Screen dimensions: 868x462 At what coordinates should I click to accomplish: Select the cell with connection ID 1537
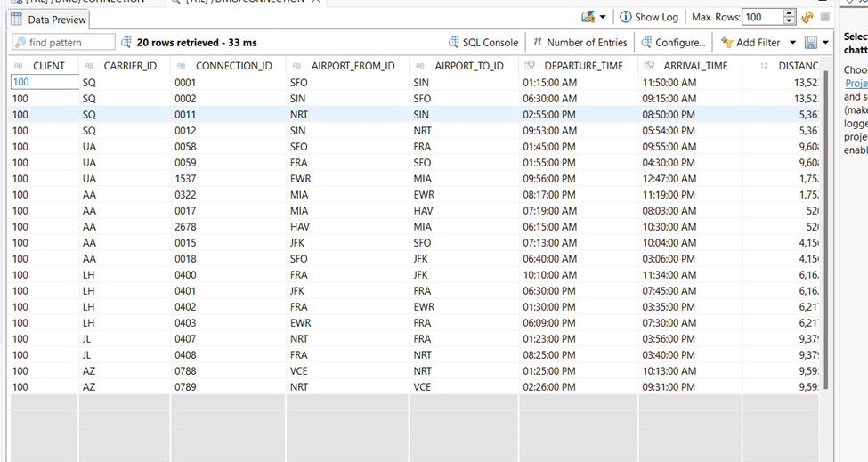(185, 178)
